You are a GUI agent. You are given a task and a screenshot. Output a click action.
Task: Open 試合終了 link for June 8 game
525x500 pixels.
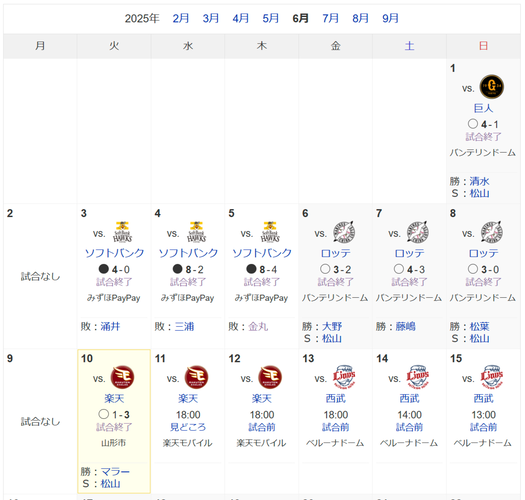tap(483, 282)
